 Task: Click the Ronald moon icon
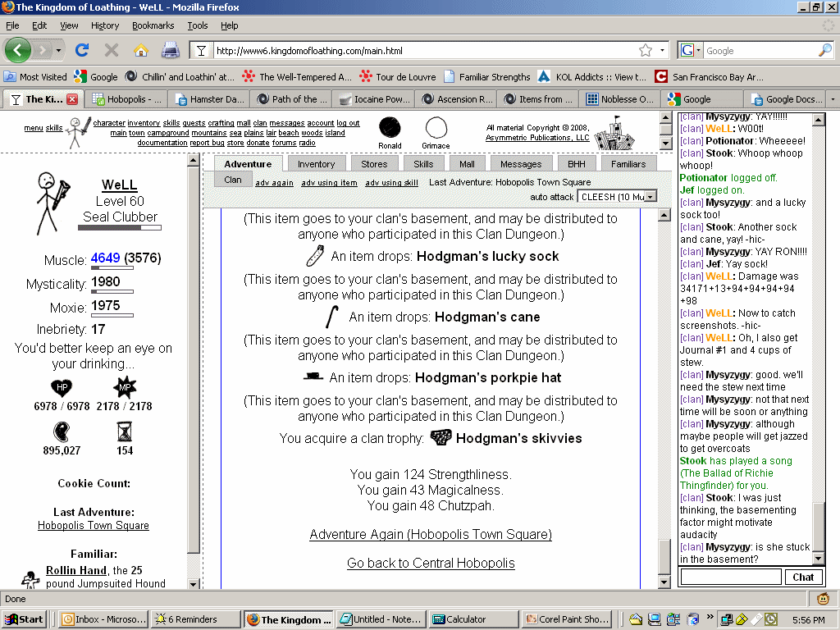[x=390, y=128]
